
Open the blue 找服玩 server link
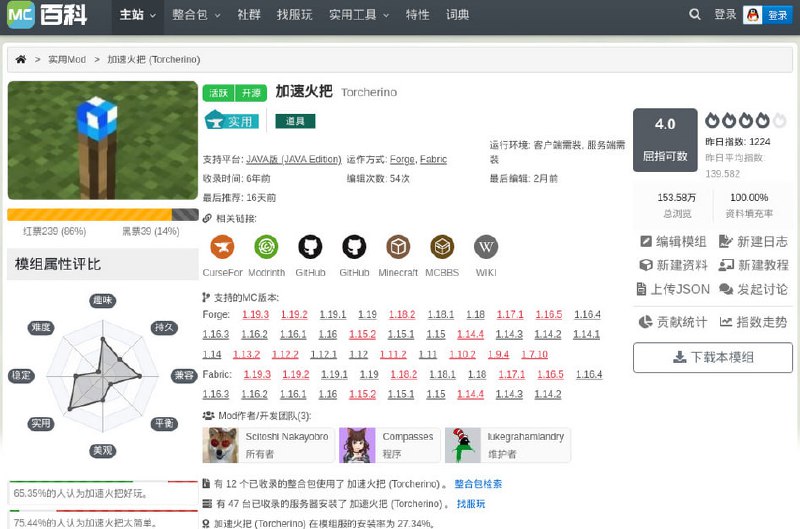coord(471,504)
